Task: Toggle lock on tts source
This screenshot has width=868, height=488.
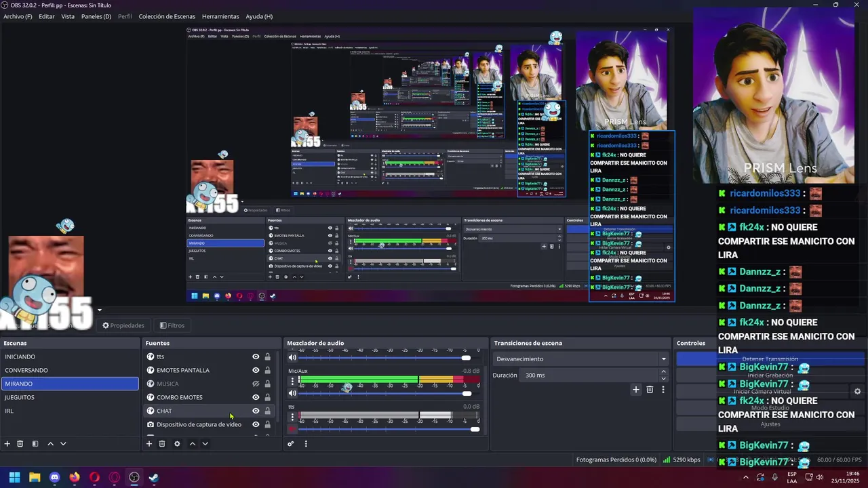Action: [x=267, y=357]
